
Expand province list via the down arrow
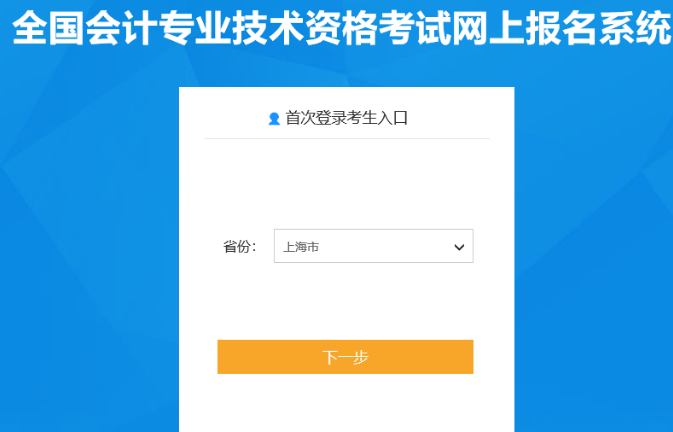[x=459, y=247]
